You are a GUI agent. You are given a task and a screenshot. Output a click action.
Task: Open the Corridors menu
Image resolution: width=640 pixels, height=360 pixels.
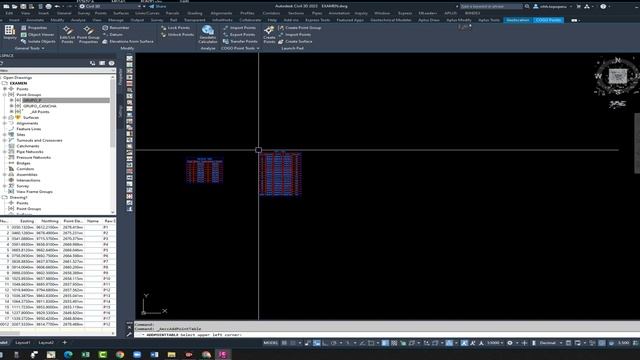pyautogui.click(x=271, y=13)
